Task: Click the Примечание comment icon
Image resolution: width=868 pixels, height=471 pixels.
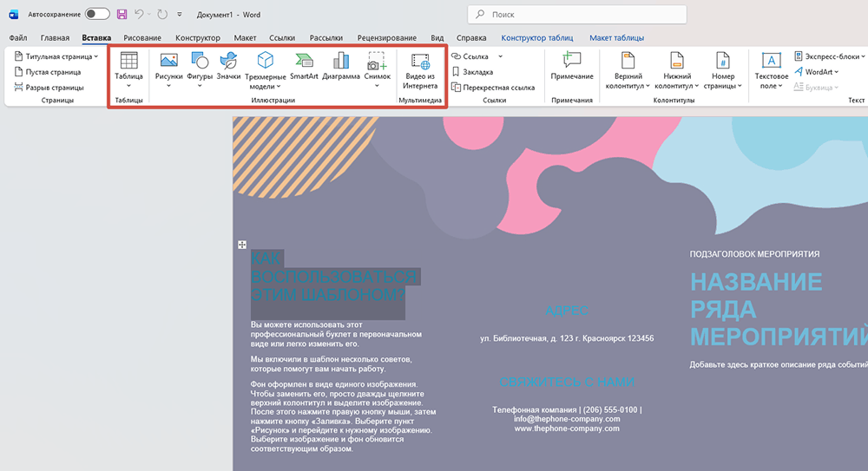Action: pyautogui.click(x=572, y=61)
